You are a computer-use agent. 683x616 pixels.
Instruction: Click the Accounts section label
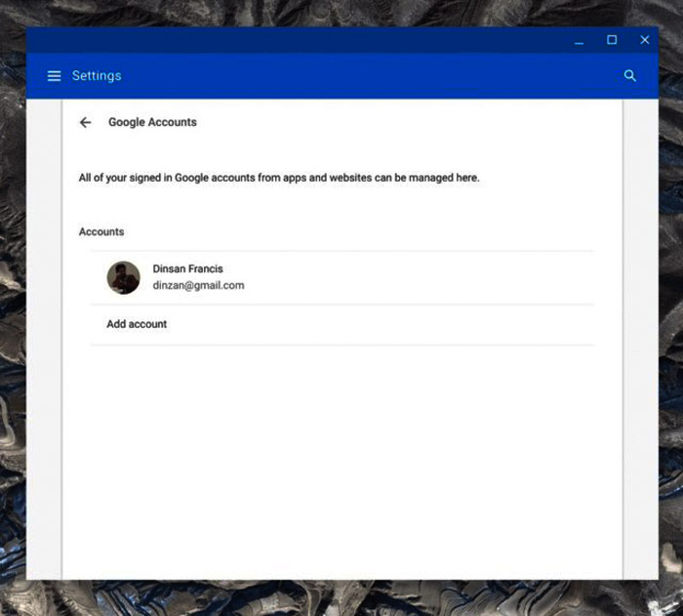pos(101,231)
